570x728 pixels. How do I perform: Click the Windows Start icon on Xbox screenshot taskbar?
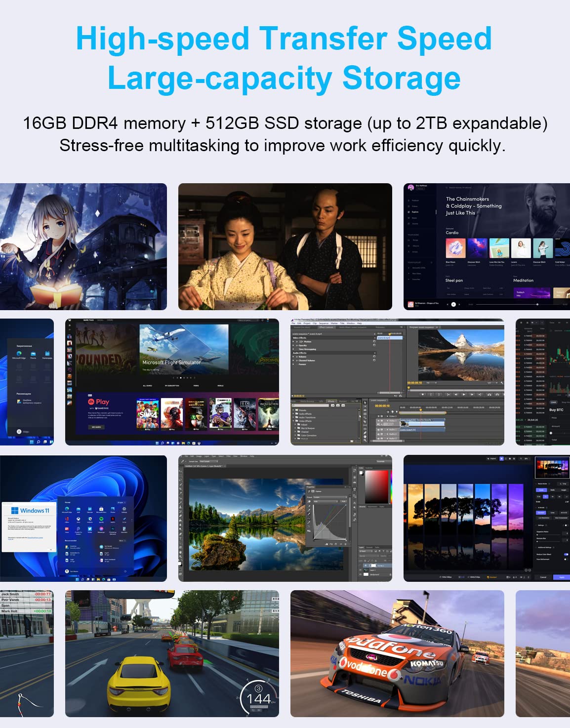point(157,443)
